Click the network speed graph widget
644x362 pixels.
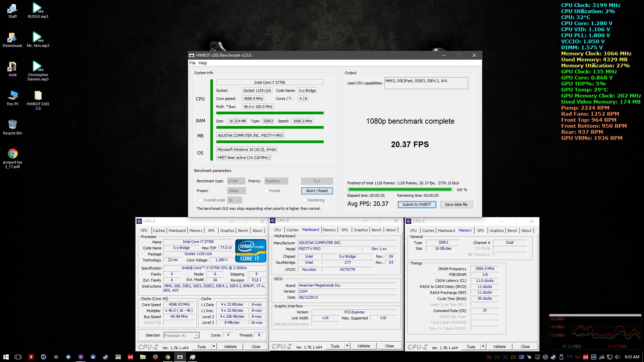[x=595, y=332]
